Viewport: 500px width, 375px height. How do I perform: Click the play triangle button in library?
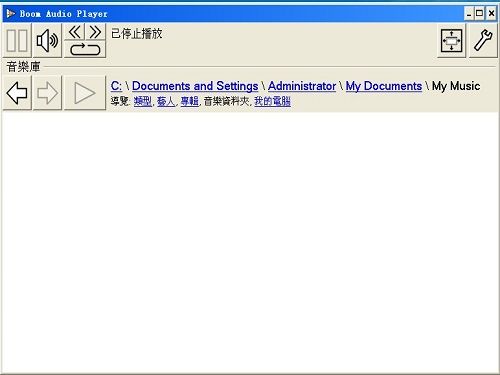[85, 93]
